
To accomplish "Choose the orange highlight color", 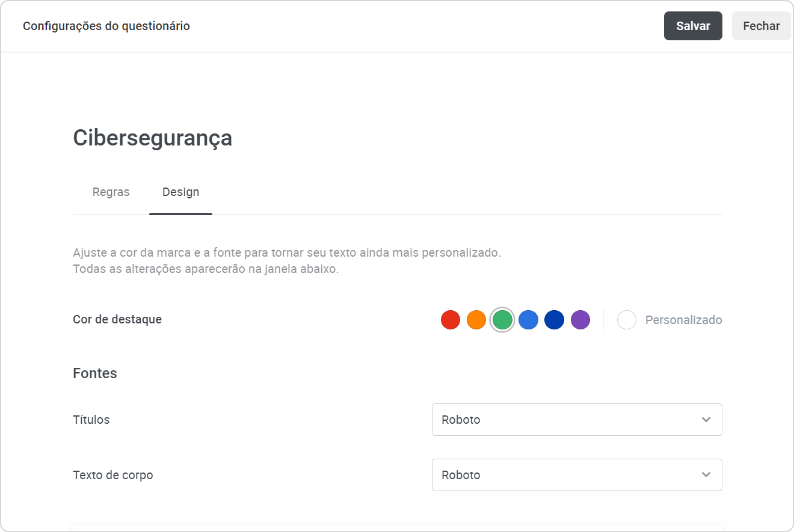I will pos(476,320).
